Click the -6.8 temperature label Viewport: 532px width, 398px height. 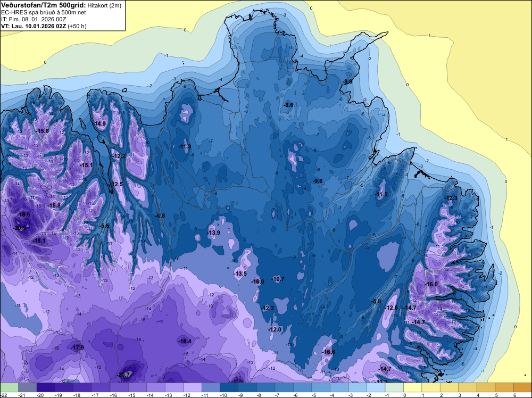[x=160, y=215]
